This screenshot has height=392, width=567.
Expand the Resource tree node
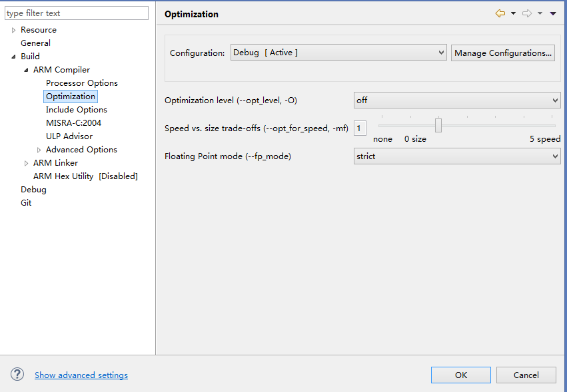(14, 30)
